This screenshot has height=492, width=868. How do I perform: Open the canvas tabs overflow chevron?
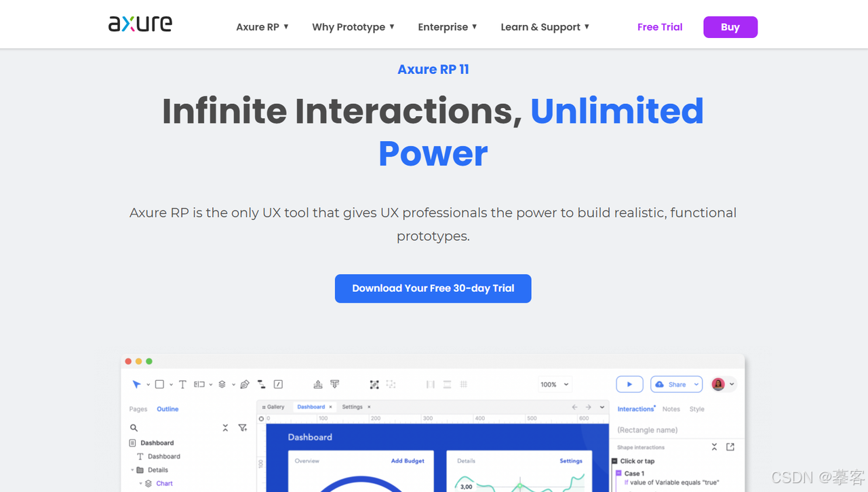coord(602,407)
